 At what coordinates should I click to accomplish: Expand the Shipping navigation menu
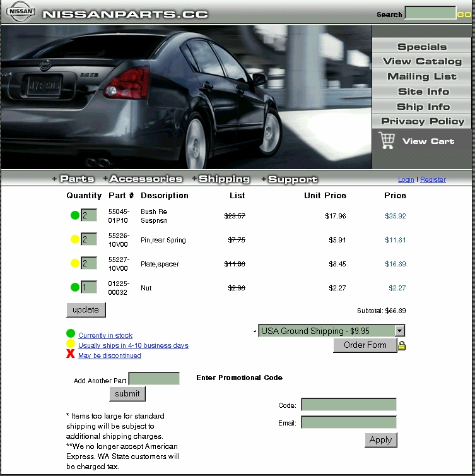(224, 179)
